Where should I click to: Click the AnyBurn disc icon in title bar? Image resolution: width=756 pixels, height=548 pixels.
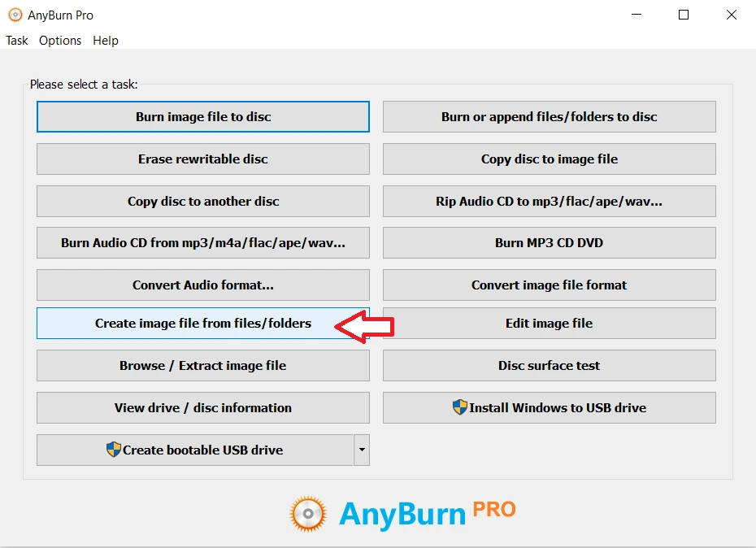click(x=15, y=15)
